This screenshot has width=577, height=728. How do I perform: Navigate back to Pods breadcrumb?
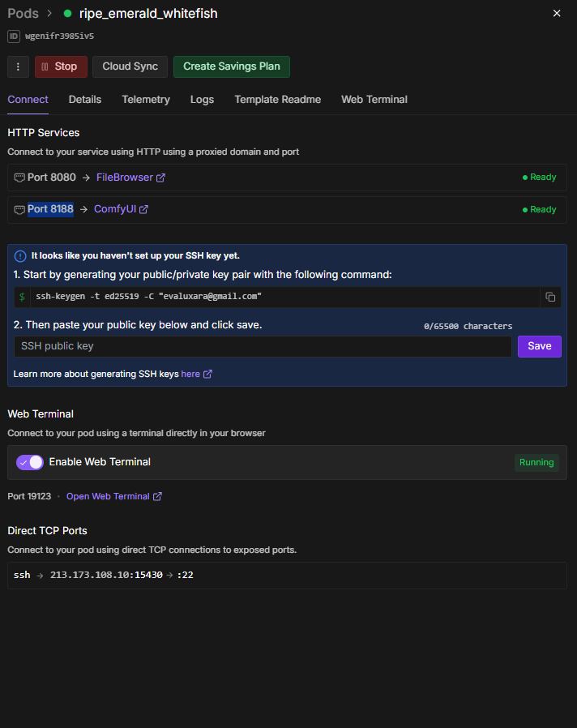coord(23,14)
